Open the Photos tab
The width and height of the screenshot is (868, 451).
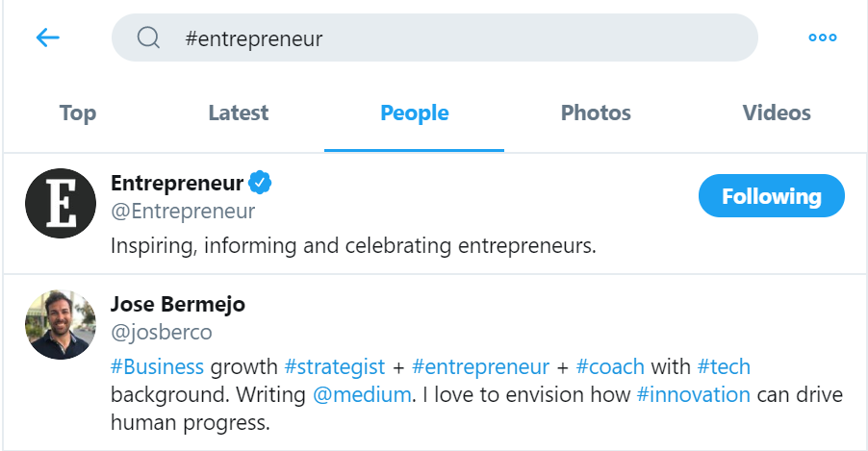click(x=596, y=113)
